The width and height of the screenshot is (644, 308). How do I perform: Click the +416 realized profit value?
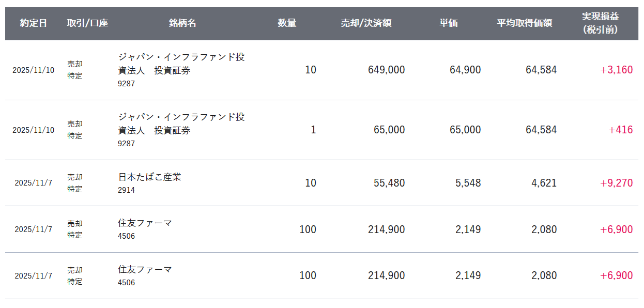point(620,130)
